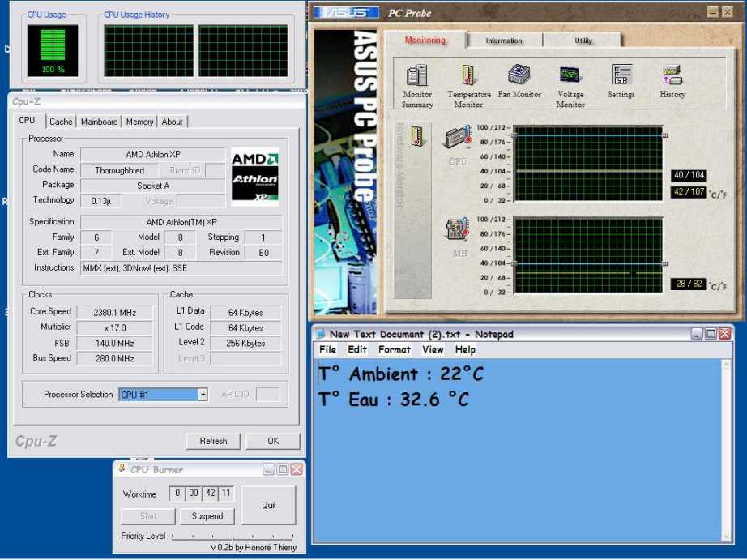Click the MB temperature threshold slider handle

665,263
